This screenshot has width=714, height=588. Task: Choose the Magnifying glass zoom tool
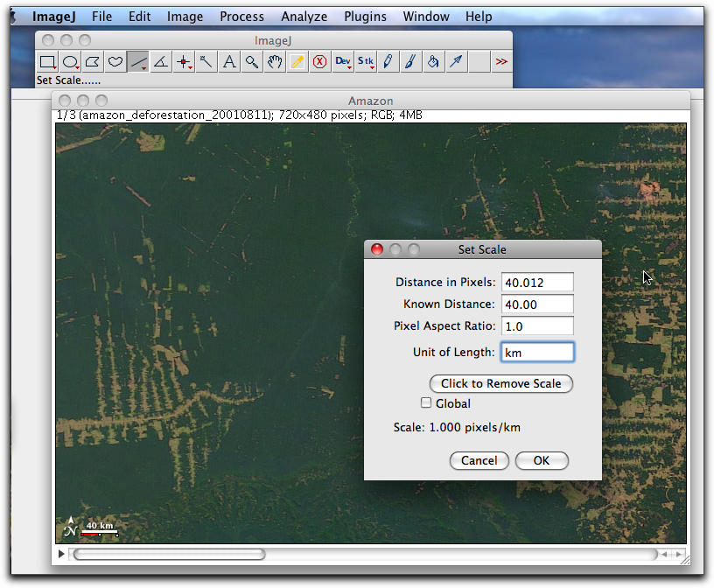[x=251, y=61]
